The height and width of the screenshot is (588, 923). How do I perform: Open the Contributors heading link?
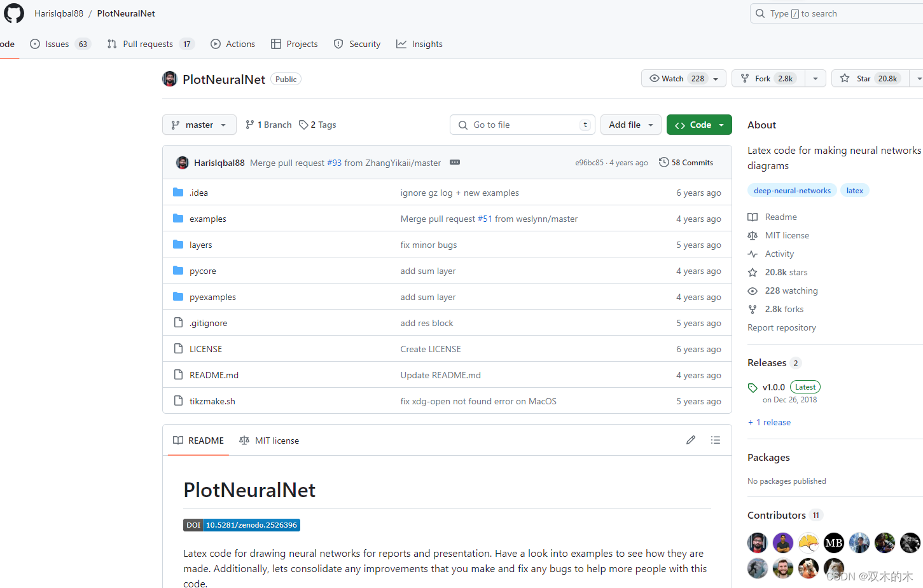click(x=785, y=516)
